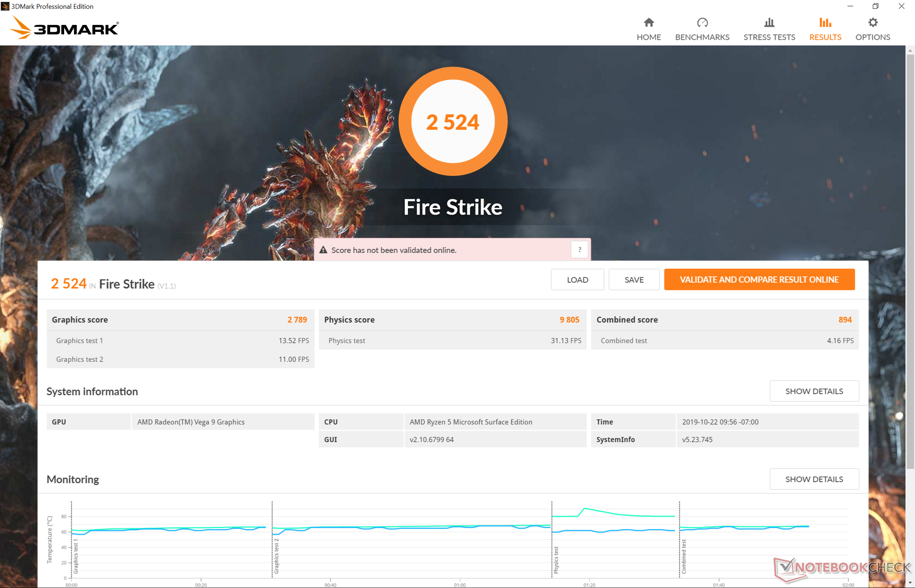Click the overall score circle 2 524
The height and width of the screenshot is (588, 915).
[x=453, y=122]
